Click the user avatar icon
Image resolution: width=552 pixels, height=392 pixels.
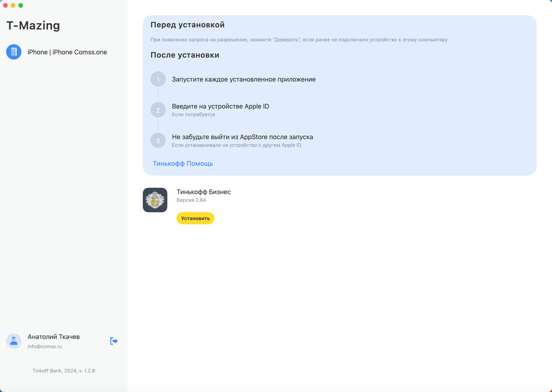pos(14,341)
